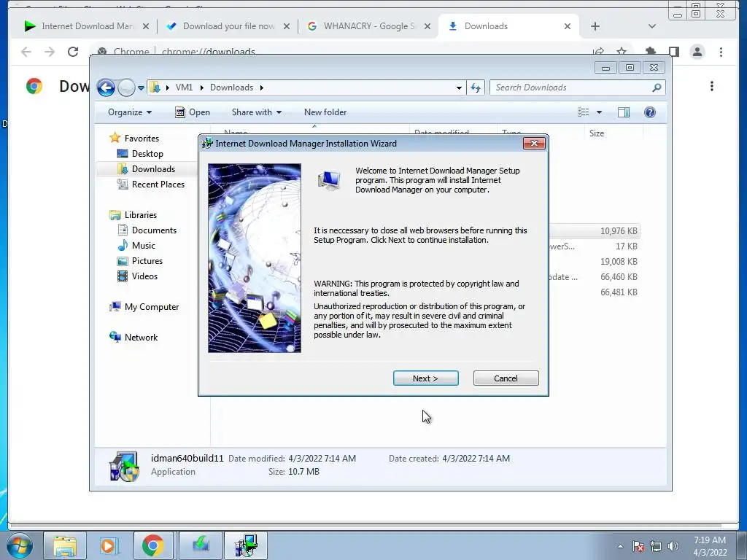This screenshot has height=560, width=747.
Task: Select Desktop in the navigation pane
Action: point(147,154)
